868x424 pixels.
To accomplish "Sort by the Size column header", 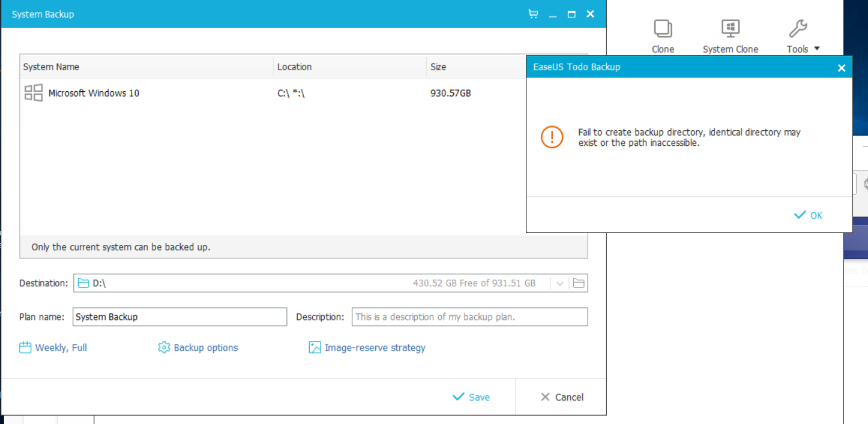I will (x=476, y=67).
